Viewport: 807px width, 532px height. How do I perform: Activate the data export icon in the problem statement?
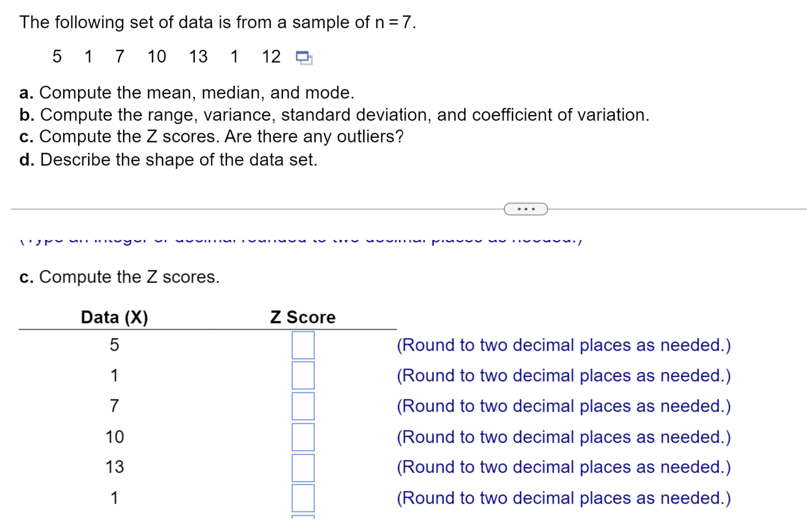tap(303, 57)
